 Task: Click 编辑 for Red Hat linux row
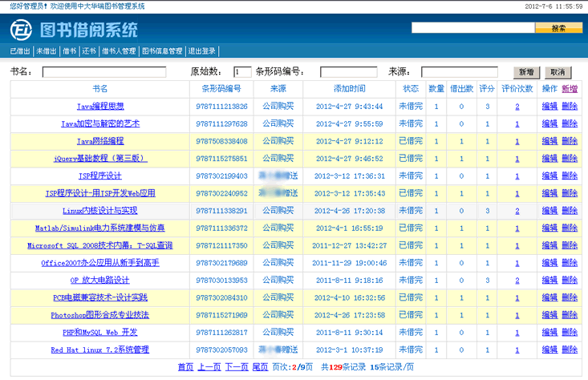pos(549,350)
